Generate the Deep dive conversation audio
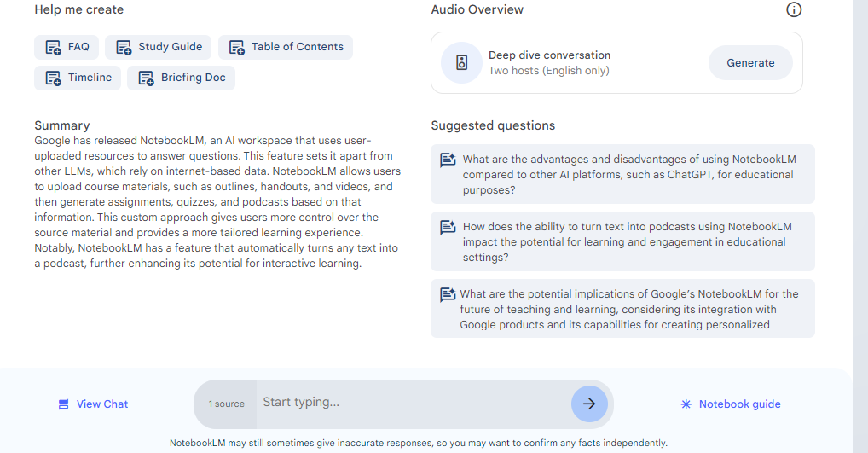Screen dimensions: 868x453 point(750,62)
